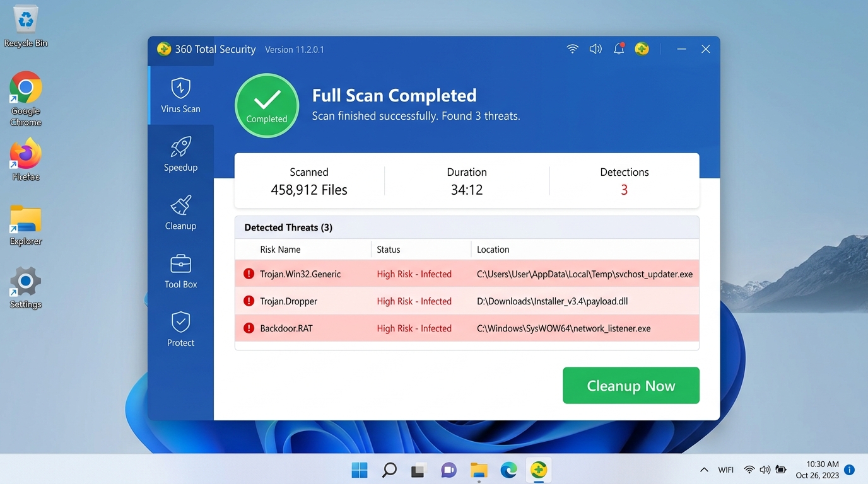Open the 360 account icon in title bar

tap(642, 49)
